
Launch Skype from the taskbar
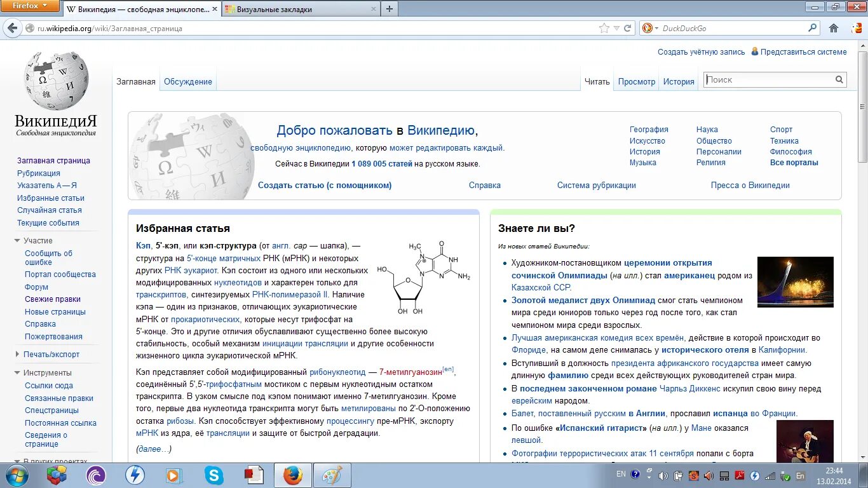(x=214, y=475)
